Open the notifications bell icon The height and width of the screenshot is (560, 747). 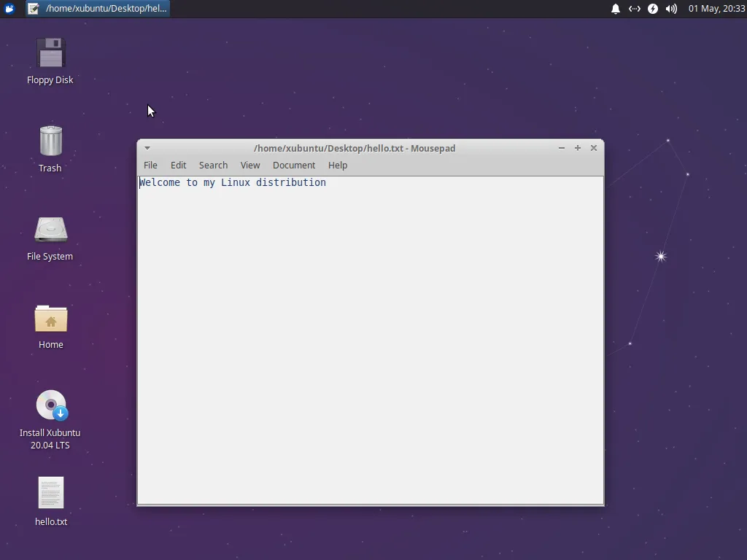[616, 9]
